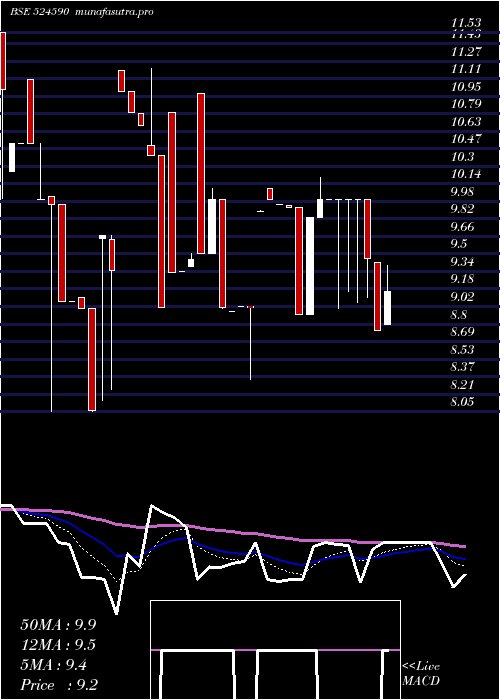This screenshot has width=500, height=700.
Task: Click the tall red candle reaching down to 8.05
Action: coord(92,359)
